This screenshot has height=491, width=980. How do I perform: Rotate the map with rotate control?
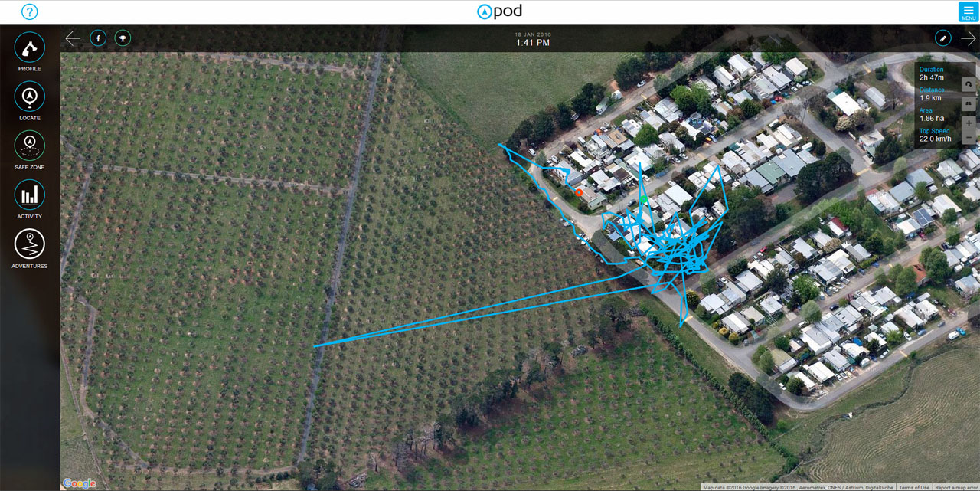969,84
